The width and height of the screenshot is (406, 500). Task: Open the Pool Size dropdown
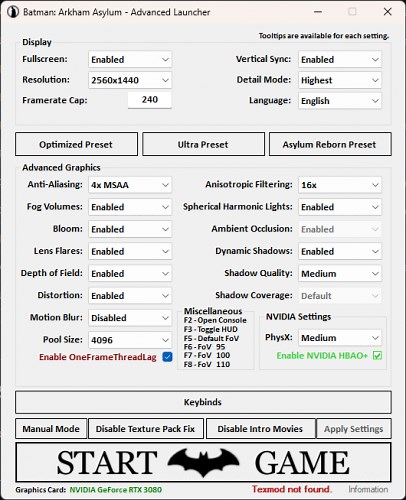[x=130, y=340]
